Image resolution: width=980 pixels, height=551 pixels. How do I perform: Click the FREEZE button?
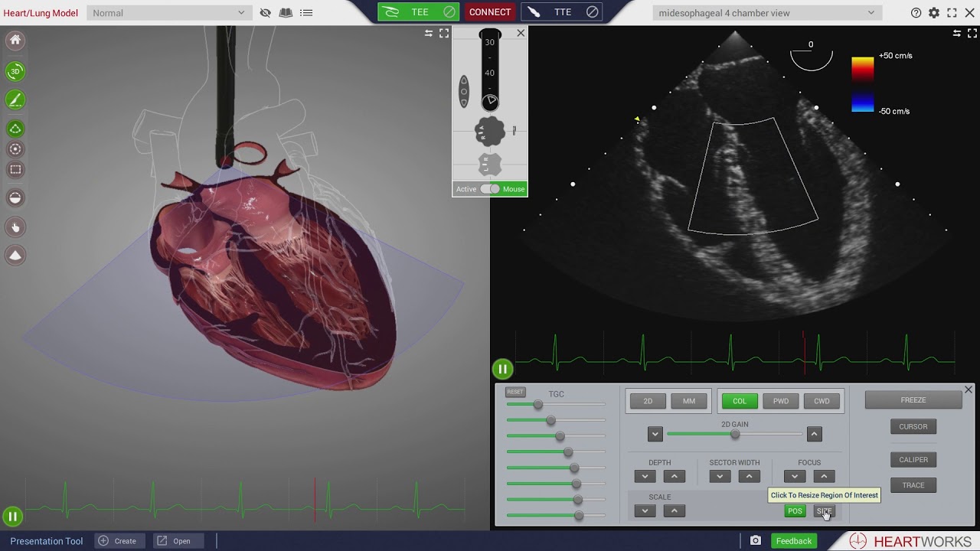coord(913,400)
